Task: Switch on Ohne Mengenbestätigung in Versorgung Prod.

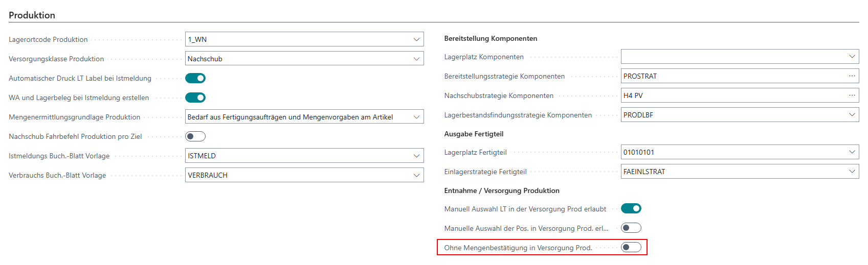Action: (x=631, y=247)
